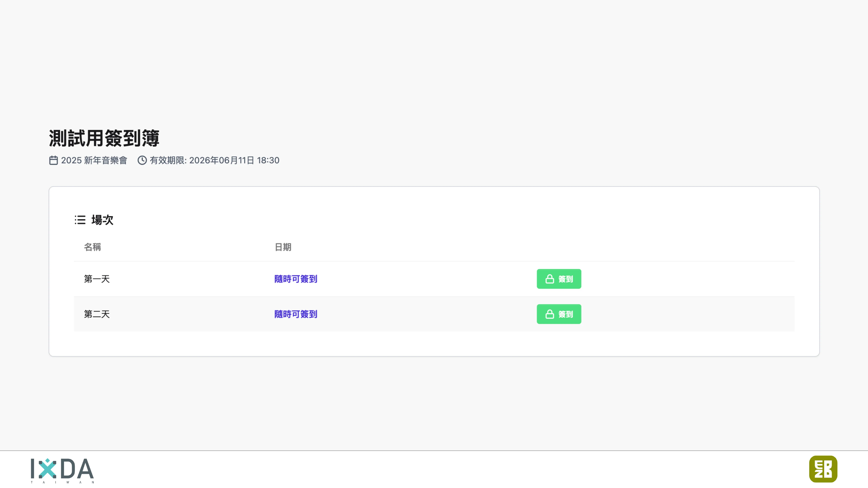Click the 測試用簽到簿 page title

pyautogui.click(x=104, y=138)
